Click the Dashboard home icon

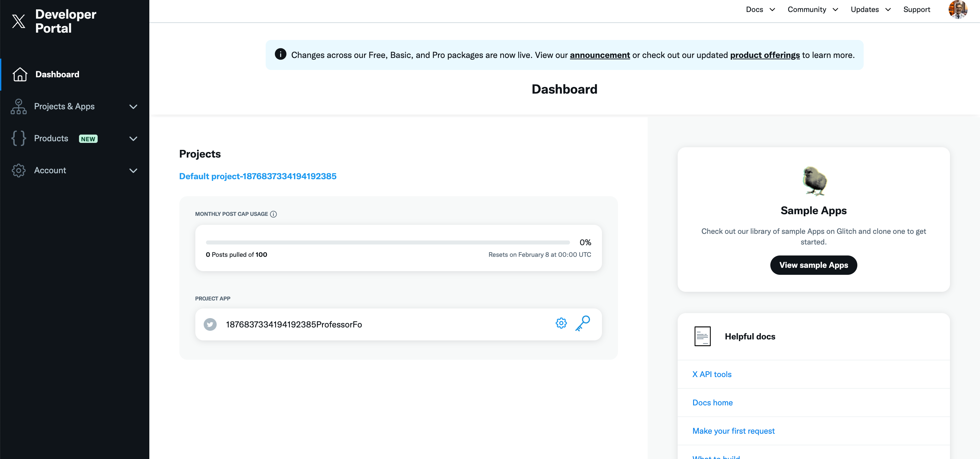[x=20, y=74]
